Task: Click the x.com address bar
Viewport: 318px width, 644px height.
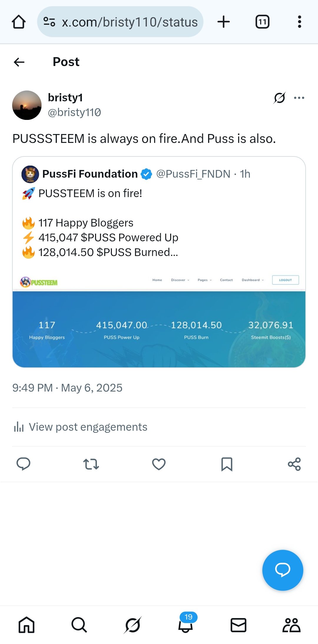Action: click(x=120, y=22)
